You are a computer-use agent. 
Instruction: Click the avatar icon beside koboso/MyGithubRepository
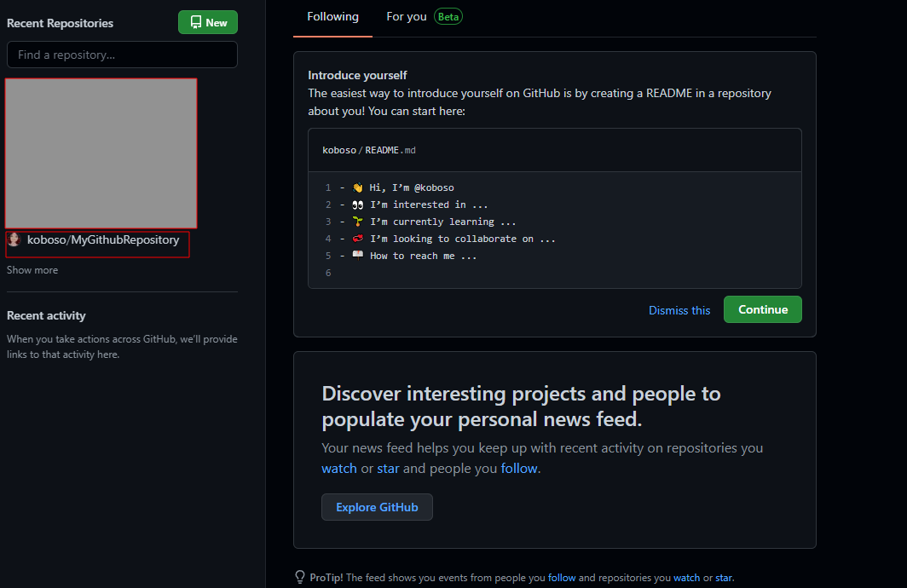pyautogui.click(x=14, y=239)
